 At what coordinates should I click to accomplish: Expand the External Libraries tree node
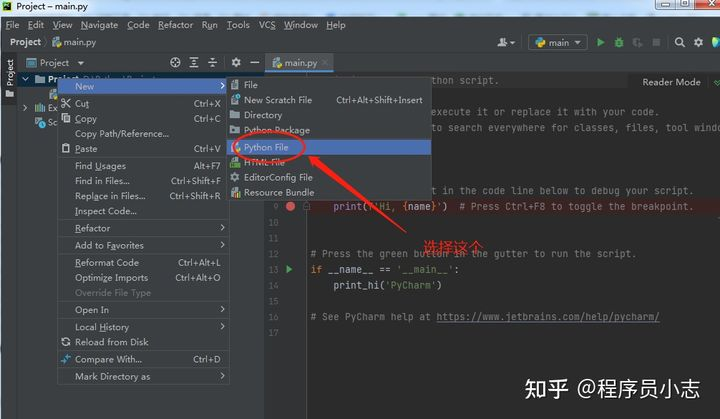point(25,108)
